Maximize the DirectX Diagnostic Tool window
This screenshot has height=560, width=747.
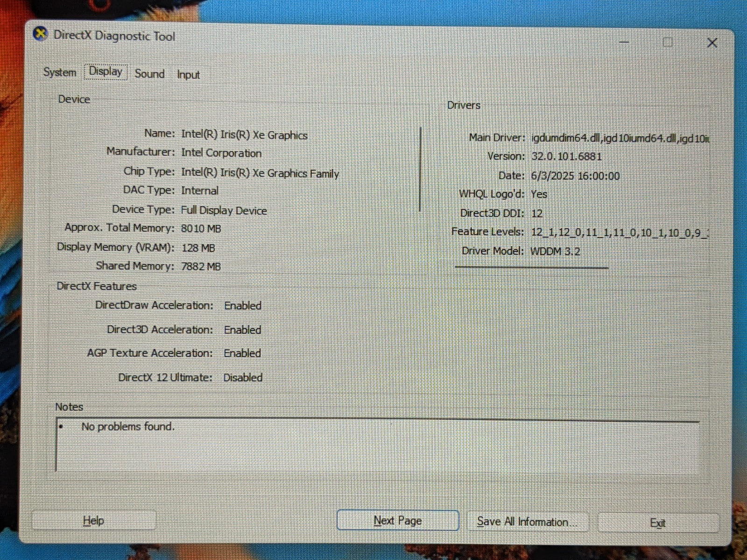pyautogui.click(x=668, y=42)
